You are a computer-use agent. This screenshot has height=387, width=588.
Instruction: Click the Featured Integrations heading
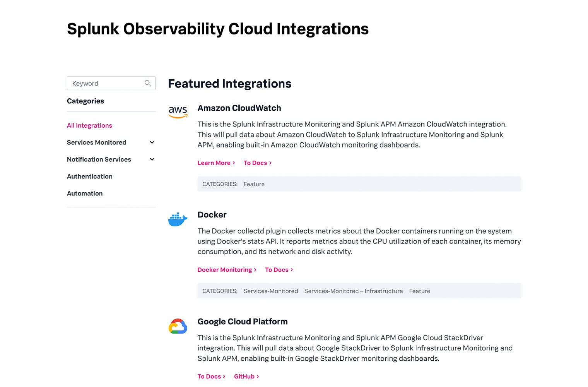[x=230, y=84]
